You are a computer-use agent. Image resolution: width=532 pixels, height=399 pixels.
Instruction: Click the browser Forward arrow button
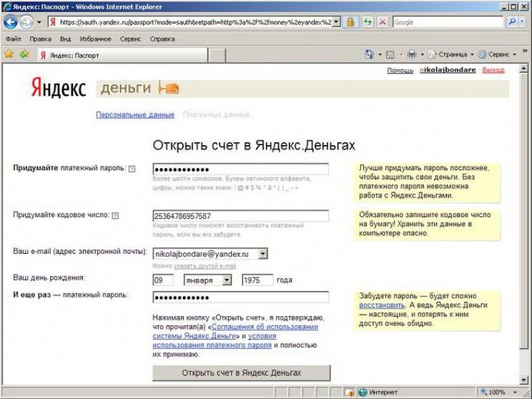27,22
